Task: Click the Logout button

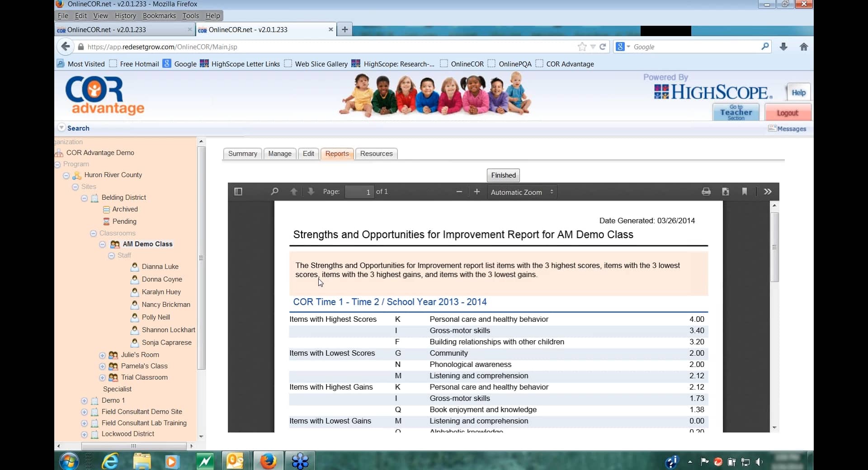Action: pyautogui.click(x=788, y=113)
